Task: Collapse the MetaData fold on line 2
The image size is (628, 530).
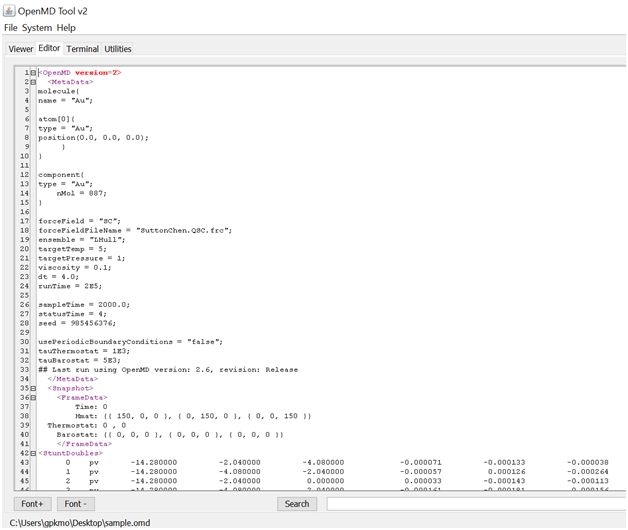Action: [33, 82]
